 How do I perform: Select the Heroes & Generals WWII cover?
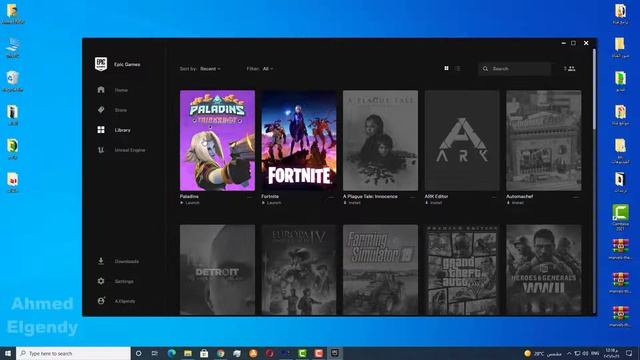click(544, 270)
